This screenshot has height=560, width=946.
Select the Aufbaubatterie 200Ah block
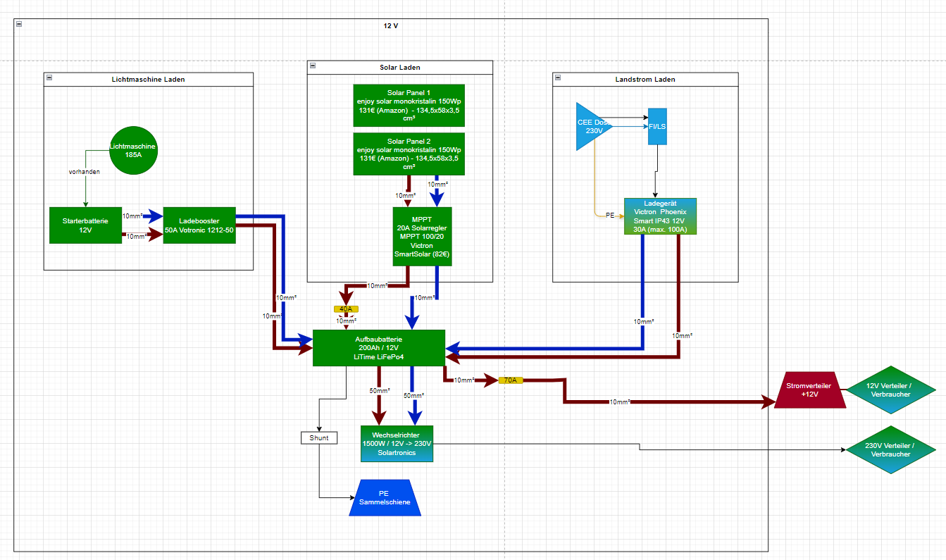[379, 348]
